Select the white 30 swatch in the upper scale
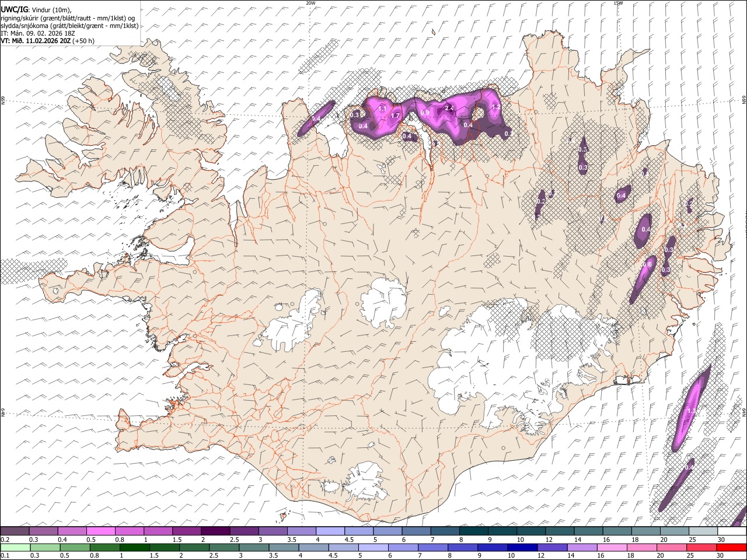Screen dimensions: 747x560 point(731,531)
